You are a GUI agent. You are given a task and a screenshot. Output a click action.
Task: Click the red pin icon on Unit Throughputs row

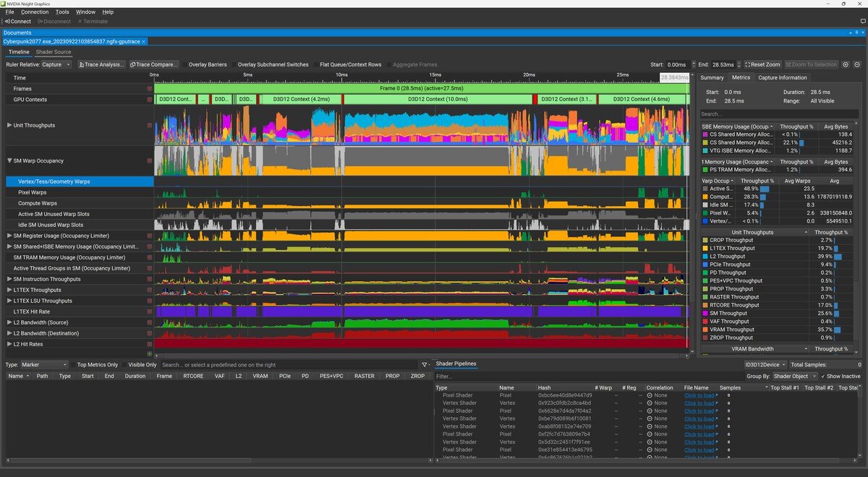150,125
